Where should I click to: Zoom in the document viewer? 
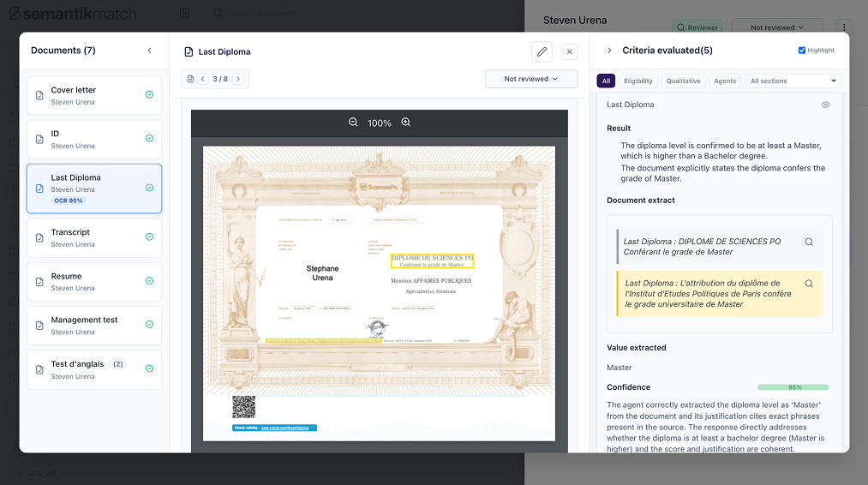click(x=406, y=123)
